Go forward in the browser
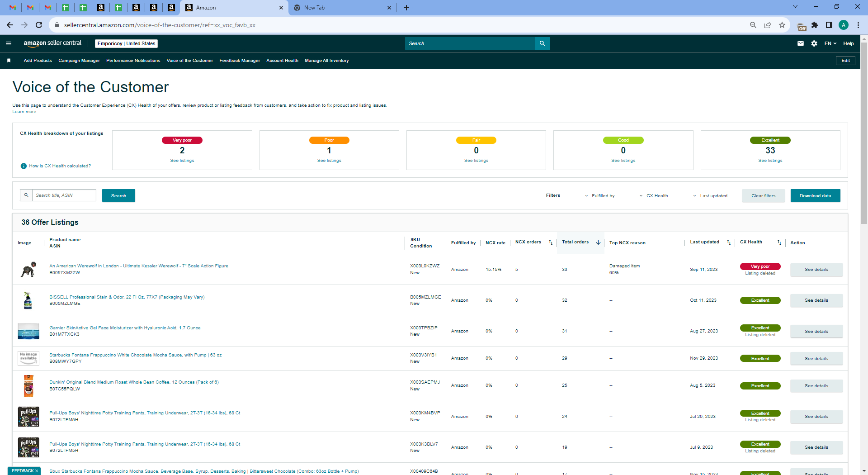The image size is (868, 475). tap(24, 25)
